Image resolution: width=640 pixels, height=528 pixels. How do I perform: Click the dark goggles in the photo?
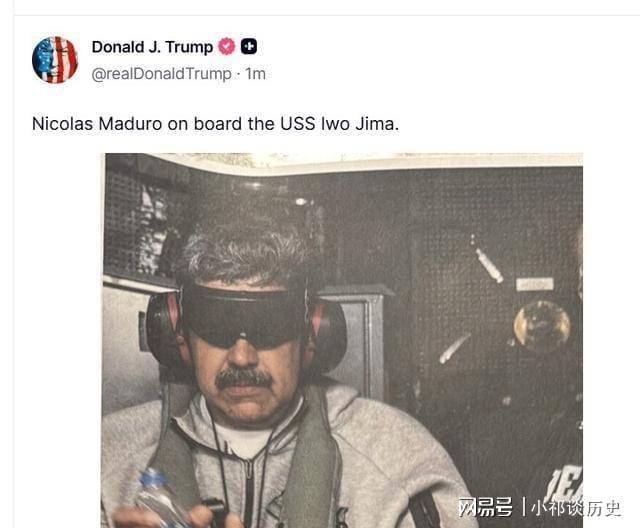(x=244, y=317)
